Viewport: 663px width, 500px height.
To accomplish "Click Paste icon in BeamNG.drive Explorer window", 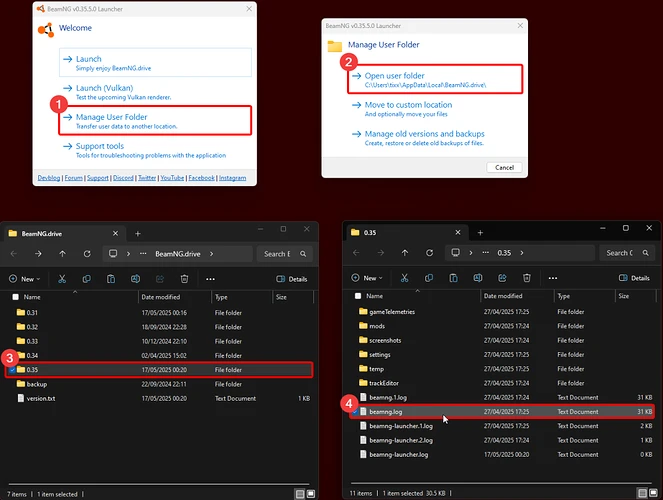I will click(111, 279).
